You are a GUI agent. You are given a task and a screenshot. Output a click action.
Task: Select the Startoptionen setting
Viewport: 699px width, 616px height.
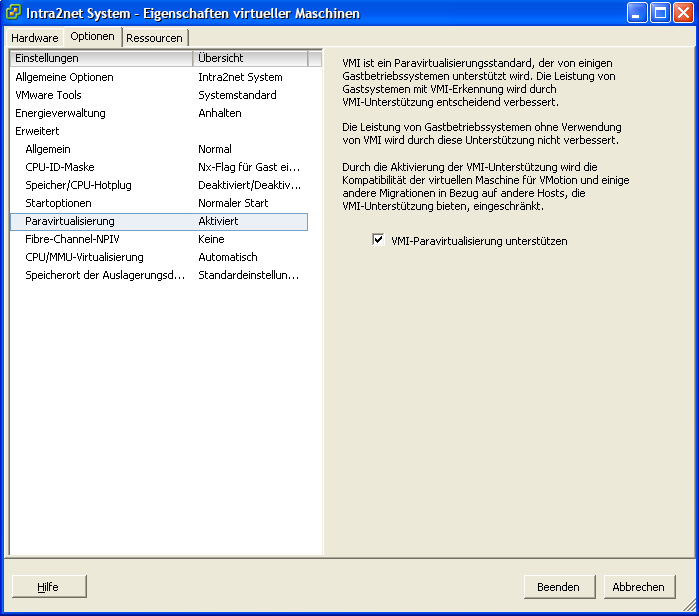click(x=58, y=203)
